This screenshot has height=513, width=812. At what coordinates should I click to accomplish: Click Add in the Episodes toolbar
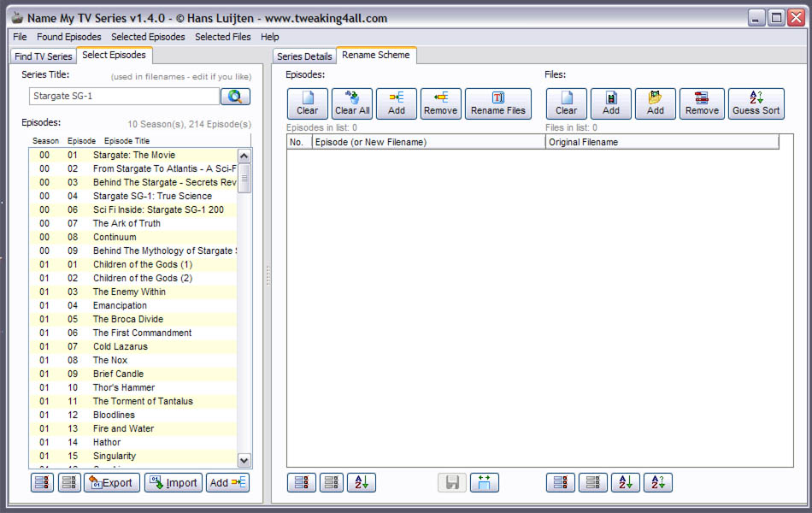pos(396,103)
